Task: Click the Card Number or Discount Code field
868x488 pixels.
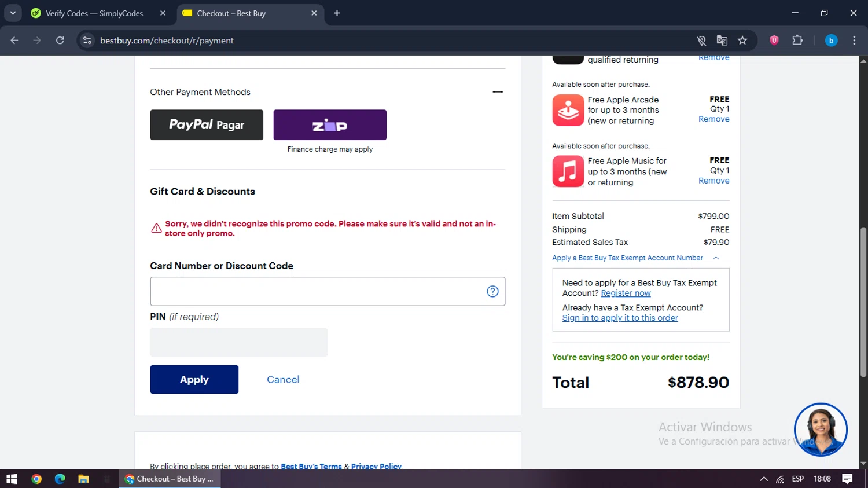Action: (328, 291)
